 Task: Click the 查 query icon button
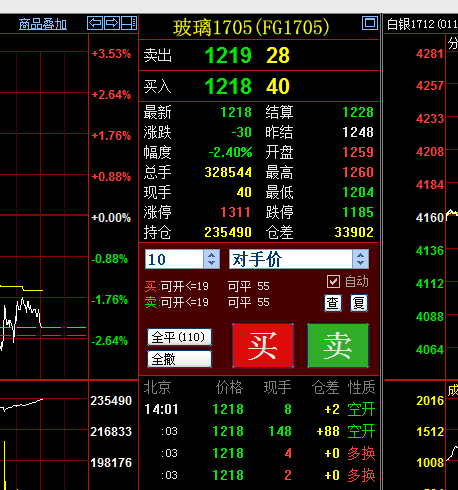333,303
